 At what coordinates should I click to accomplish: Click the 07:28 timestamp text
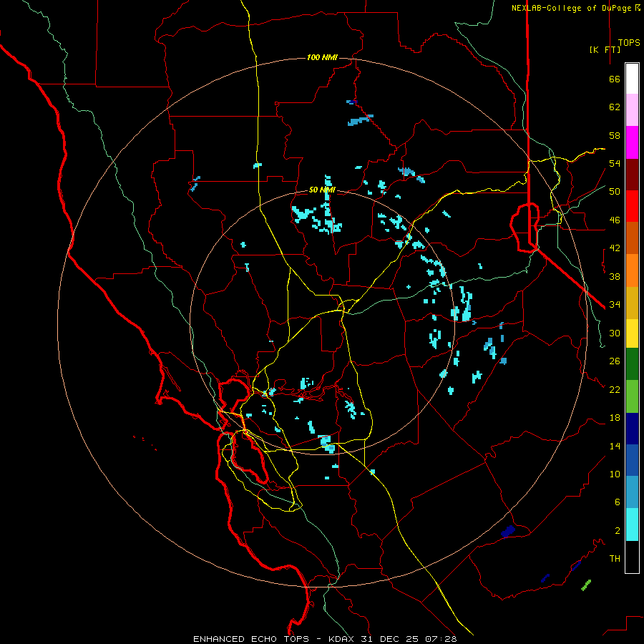441,639
